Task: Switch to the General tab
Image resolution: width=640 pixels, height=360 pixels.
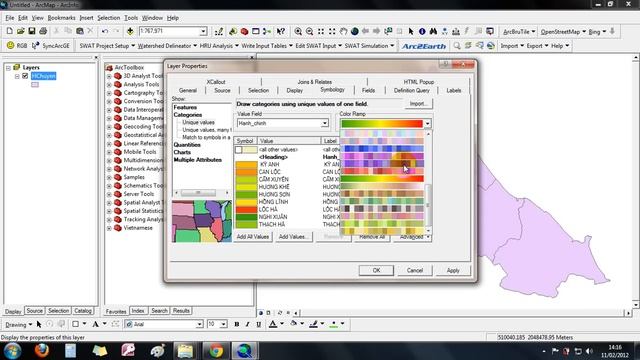Action: click(x=188, y=90)
